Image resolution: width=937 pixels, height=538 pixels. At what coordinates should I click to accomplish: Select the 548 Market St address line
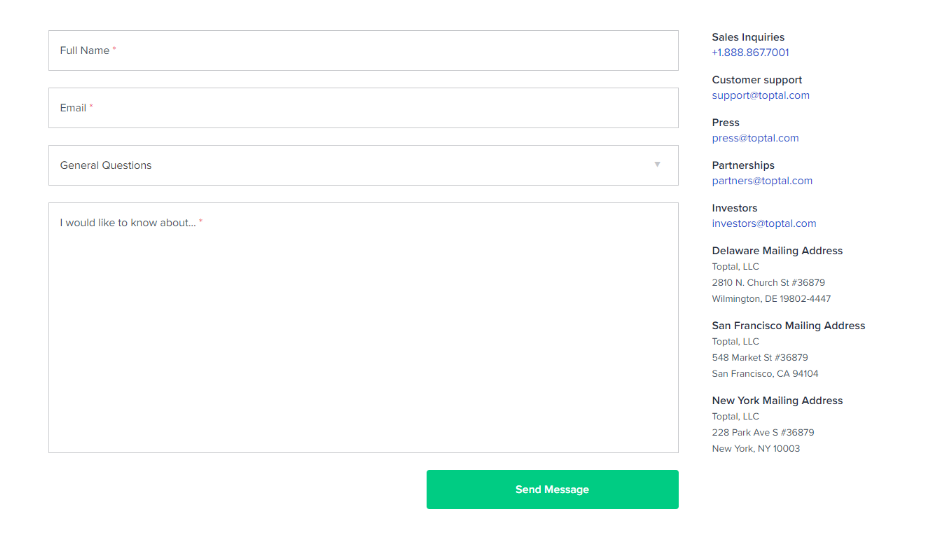tap(760, 357)
